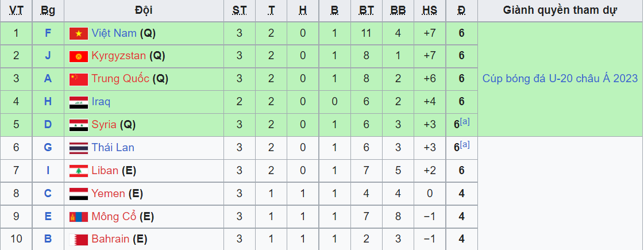Open the Thái Lan team link
The height and width of the screenshot is (250, 644).
tap(113, 148)
